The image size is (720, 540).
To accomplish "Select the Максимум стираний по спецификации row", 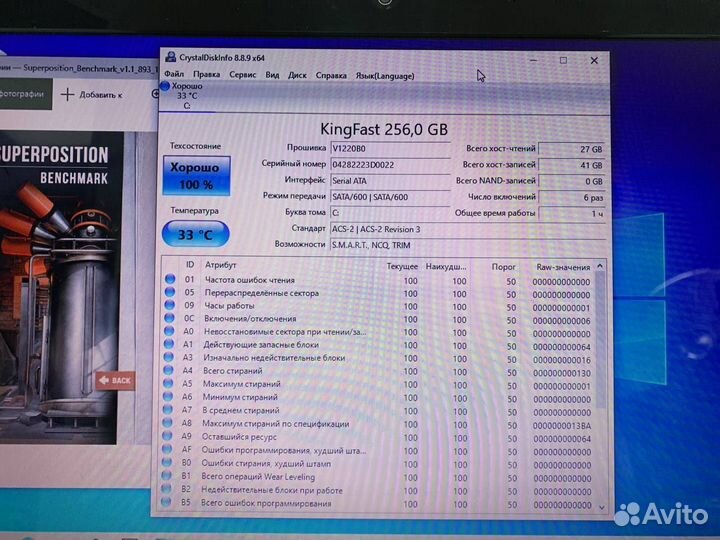I will (378, 424).
